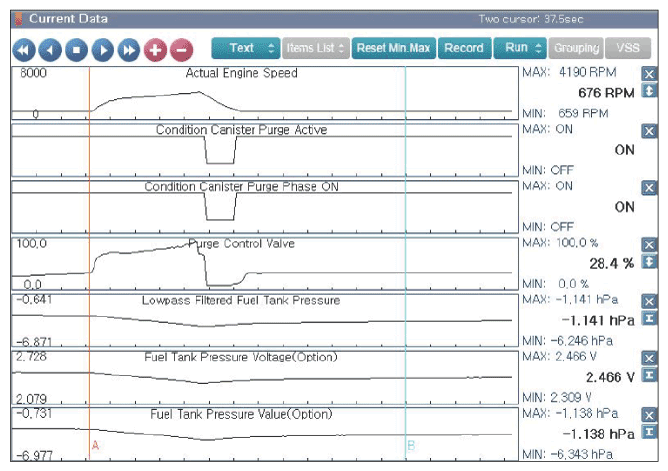Viewport: 668px width, 471px height.
Task: Open the Items List dropdown
Action: pyautogui.click(x=316, y=48)
